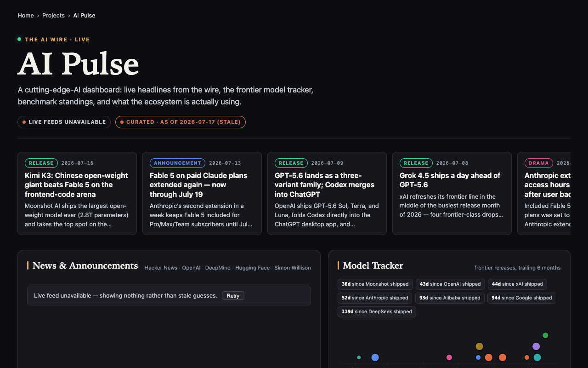Select the 44d since xAI shipped chip
Screen dimensions: 588x368
(517, 284)
